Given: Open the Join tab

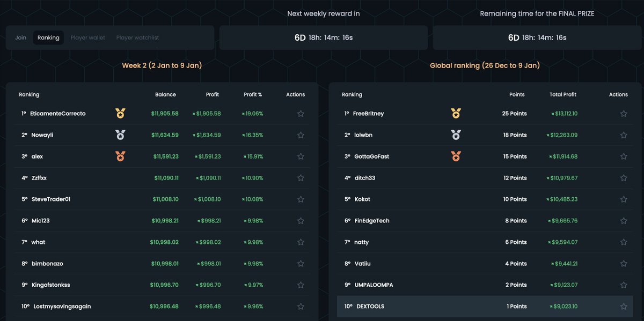Looking at the screenshot, I should (20, 38).
